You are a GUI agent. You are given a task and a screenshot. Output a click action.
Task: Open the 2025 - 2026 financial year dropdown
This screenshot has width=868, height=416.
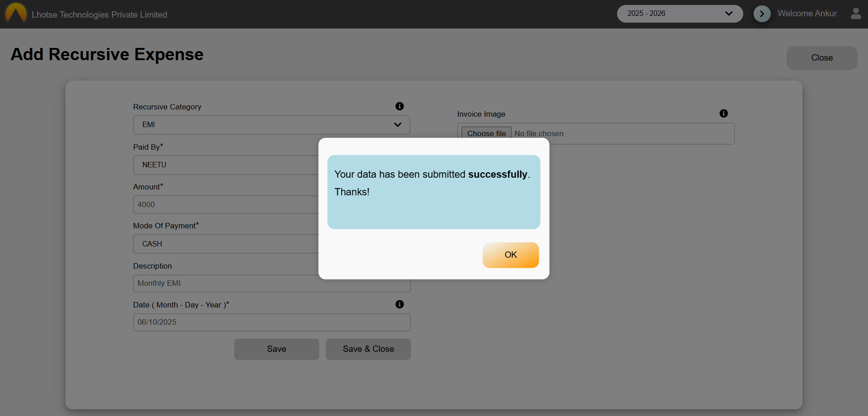click(x=680, y=14)
